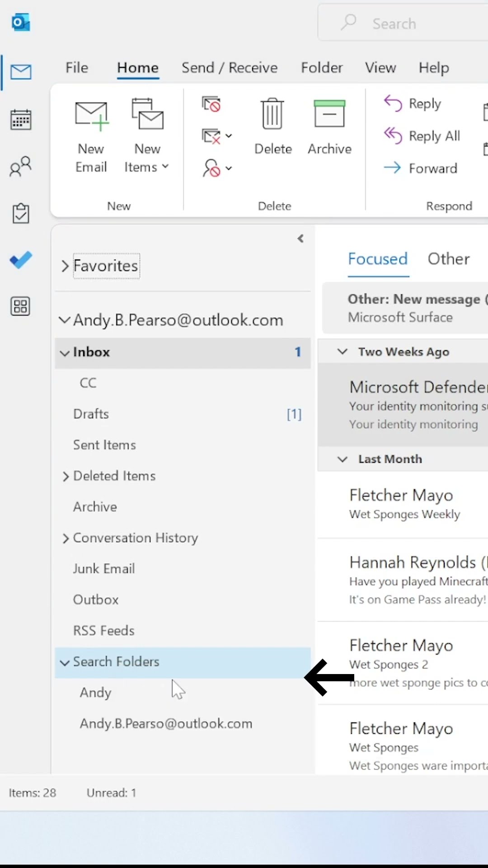
Task: Click the Ignore conversation icon
Action: (211, 104)
